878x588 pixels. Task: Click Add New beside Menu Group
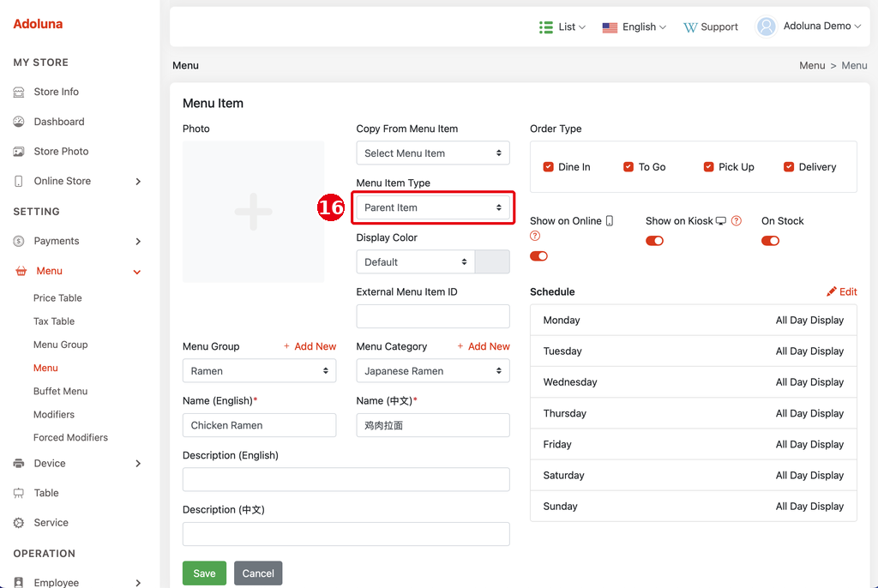click(310, 346)
